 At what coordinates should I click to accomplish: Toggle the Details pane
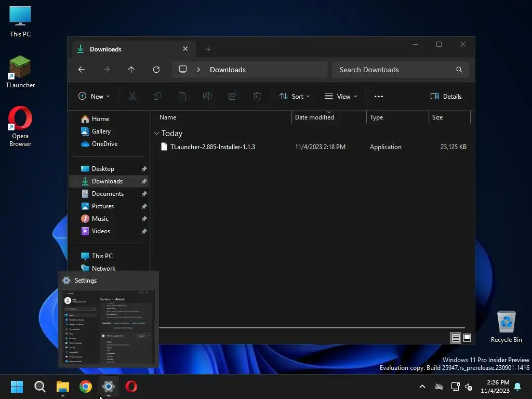[x=446, y=96]
